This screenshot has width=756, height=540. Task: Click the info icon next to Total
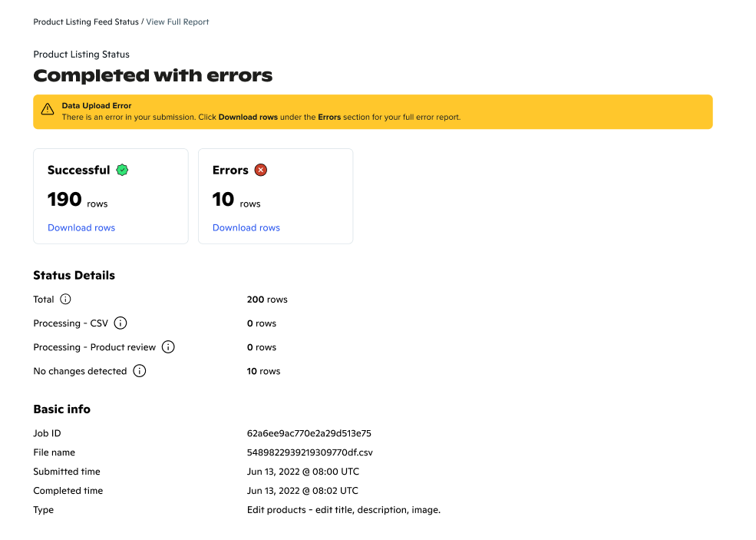point(65,300)
